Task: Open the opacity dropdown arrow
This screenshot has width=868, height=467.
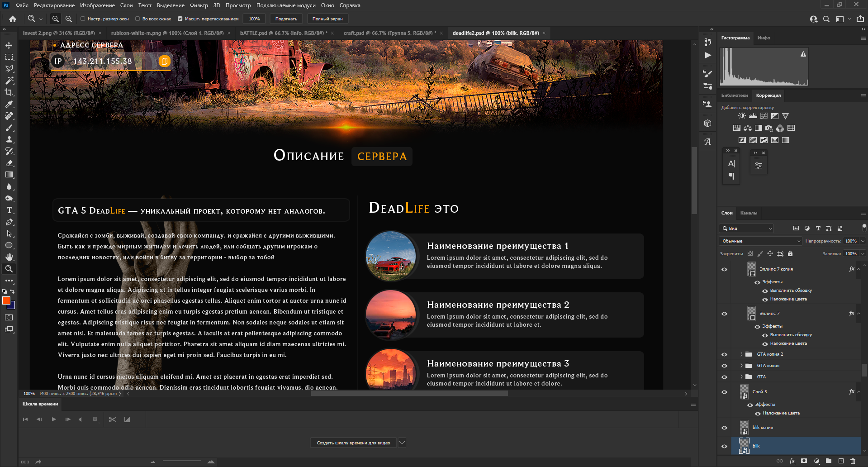Action: click(x=863, y=241)
